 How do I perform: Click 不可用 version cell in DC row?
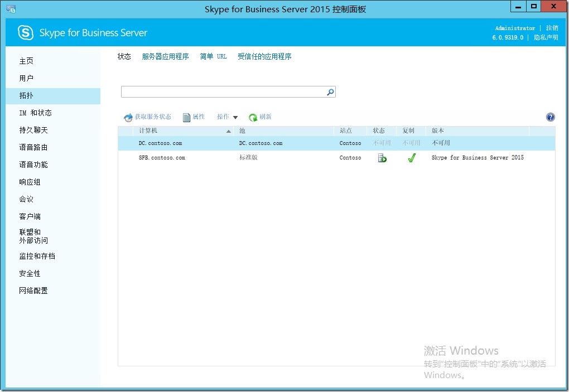click(x=441, y=143)
